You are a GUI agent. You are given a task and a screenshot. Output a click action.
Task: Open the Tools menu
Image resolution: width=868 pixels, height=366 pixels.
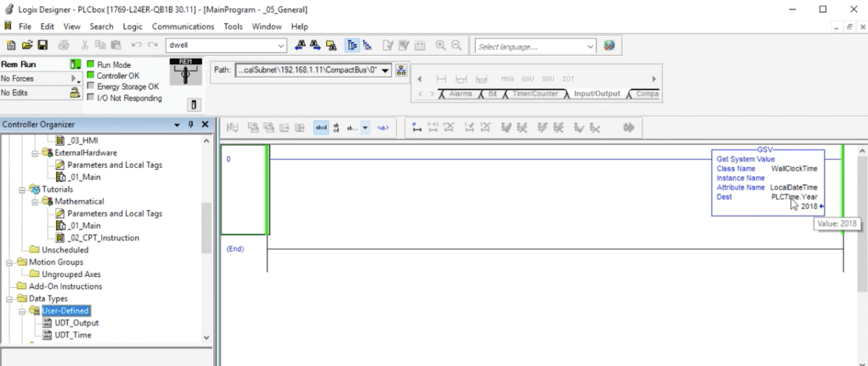pos(234,26)
